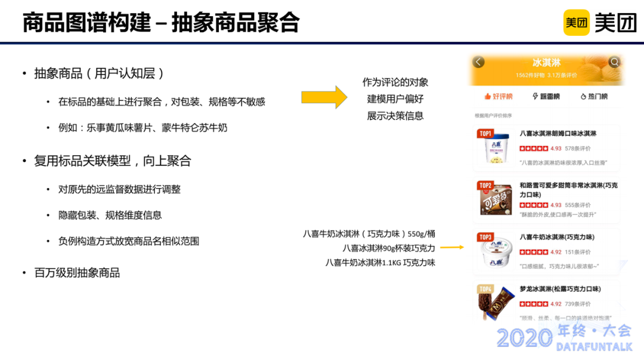Click the text 八喜牛奶冰淇淋1.1KG 巧克力味
This screenshot has width=644, height=363.
coord(380,263)
